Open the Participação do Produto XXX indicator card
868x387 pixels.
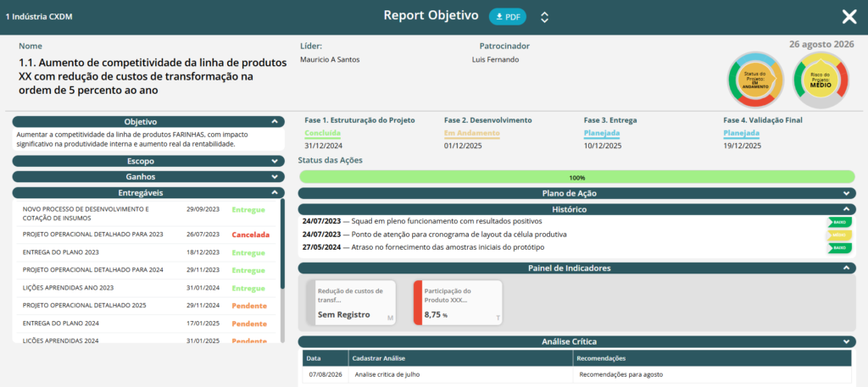coord(458,303)
